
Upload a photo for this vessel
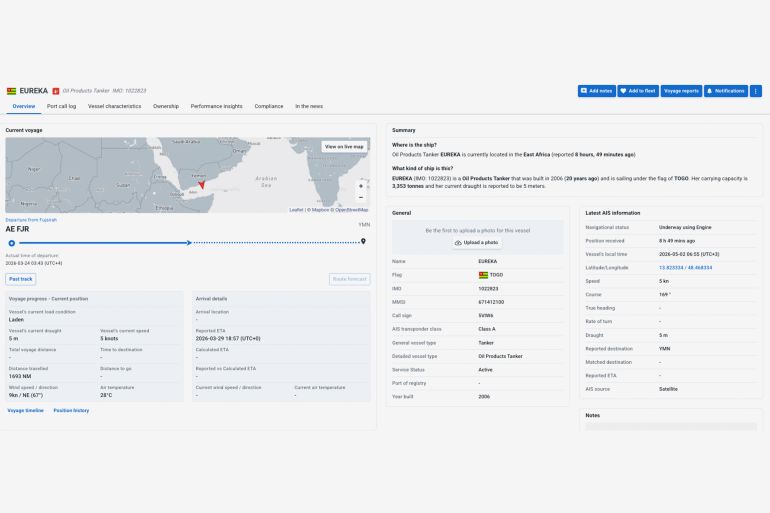(x=477, y=243)
